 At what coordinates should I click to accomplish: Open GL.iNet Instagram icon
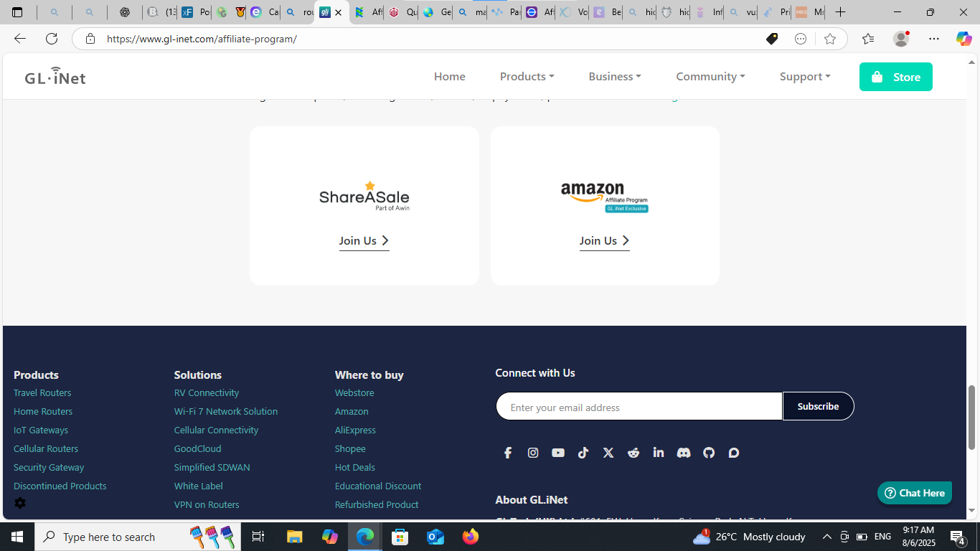pos(533,453)
